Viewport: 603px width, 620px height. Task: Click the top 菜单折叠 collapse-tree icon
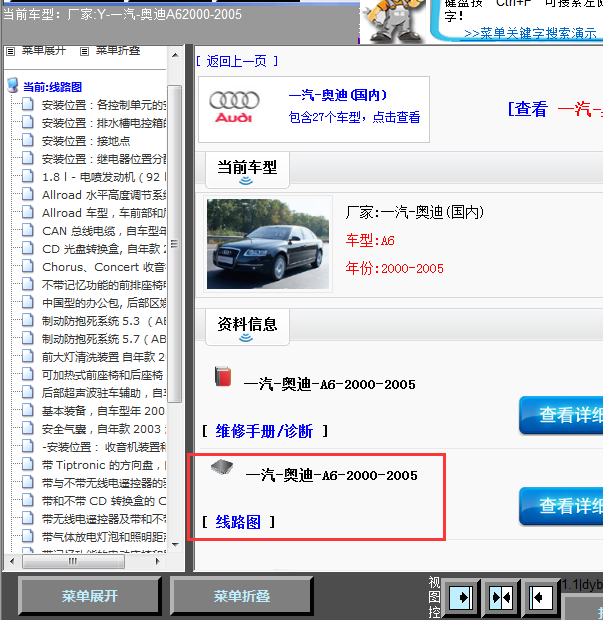[84, 51]
